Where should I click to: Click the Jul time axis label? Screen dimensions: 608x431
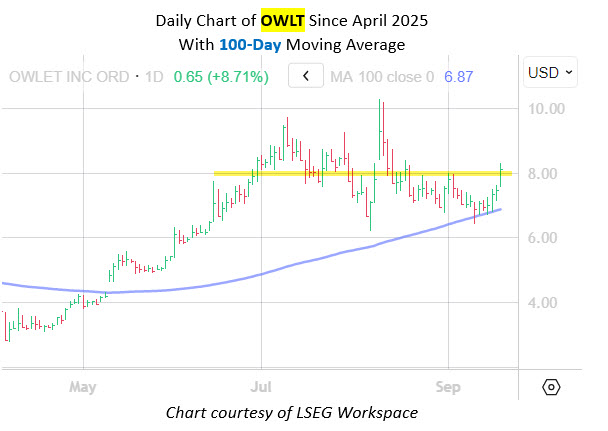pos(261,387)
